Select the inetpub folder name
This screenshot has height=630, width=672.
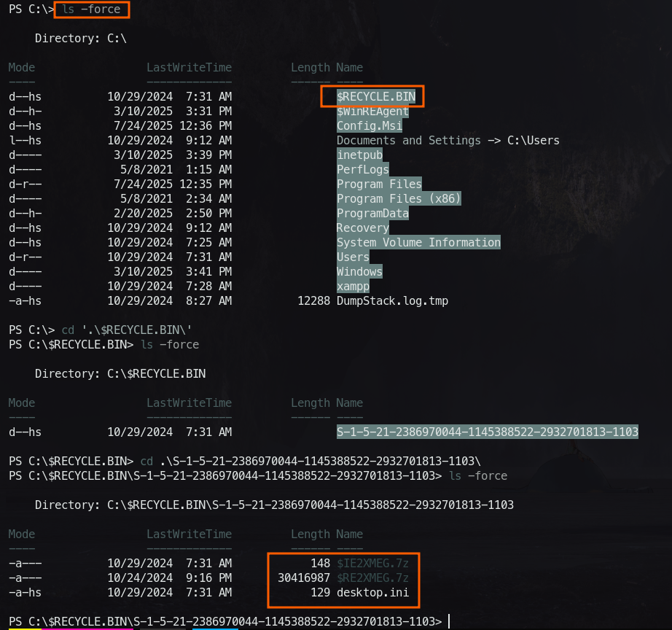point(359,155)
